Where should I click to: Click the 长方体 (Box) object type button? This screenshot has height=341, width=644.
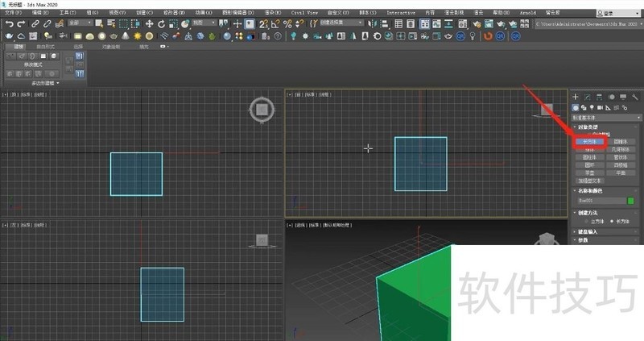589,141
